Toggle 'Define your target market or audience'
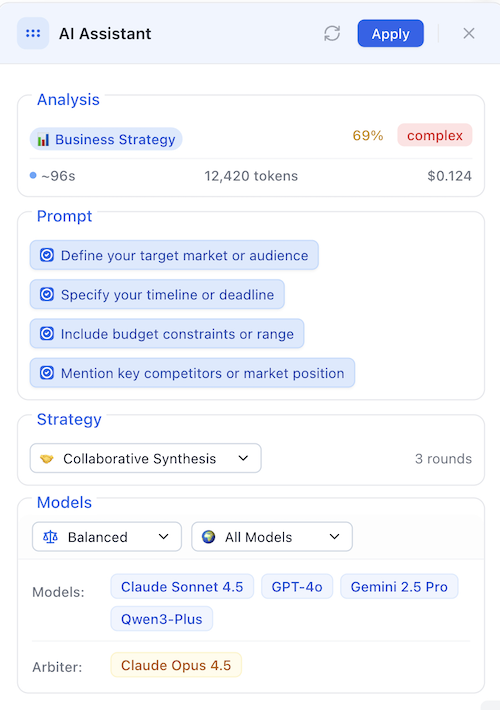 pyautogui.click(x=174, y=255)
